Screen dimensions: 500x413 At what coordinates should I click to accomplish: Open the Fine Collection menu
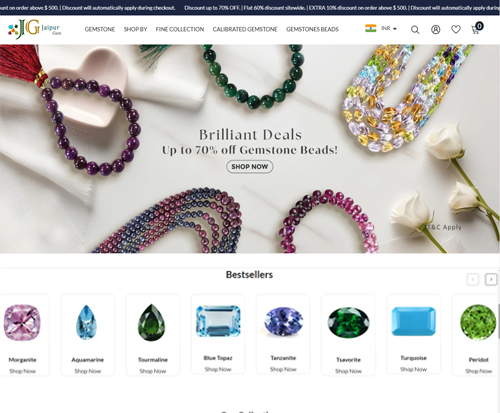pyautogui.click(x=180, y=29)
